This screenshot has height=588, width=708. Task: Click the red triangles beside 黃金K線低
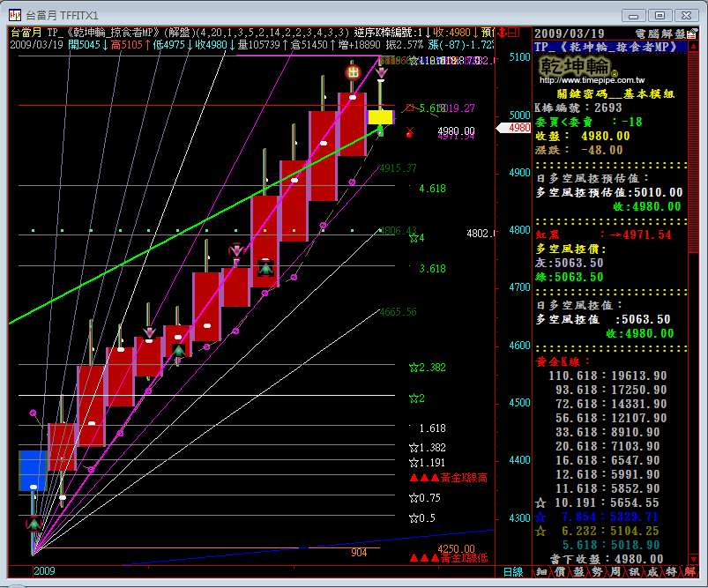[x=424, y=558]
